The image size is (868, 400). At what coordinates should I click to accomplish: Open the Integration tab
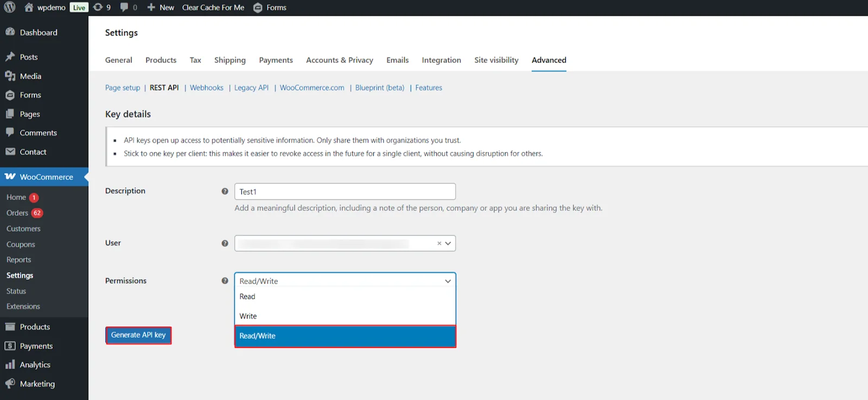click(442, 60)
